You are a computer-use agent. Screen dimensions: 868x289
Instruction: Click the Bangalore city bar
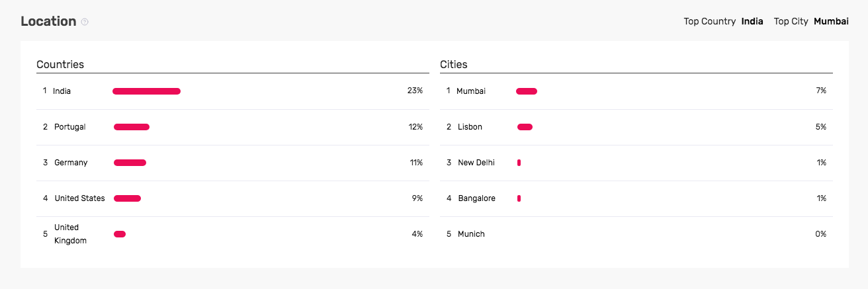519,198
